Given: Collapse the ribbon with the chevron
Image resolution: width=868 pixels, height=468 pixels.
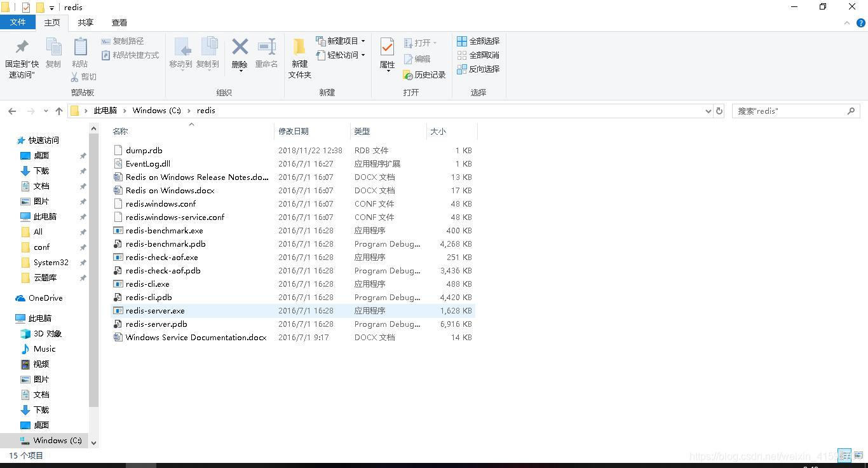Looking at the screenshot, I should [846, 23].
